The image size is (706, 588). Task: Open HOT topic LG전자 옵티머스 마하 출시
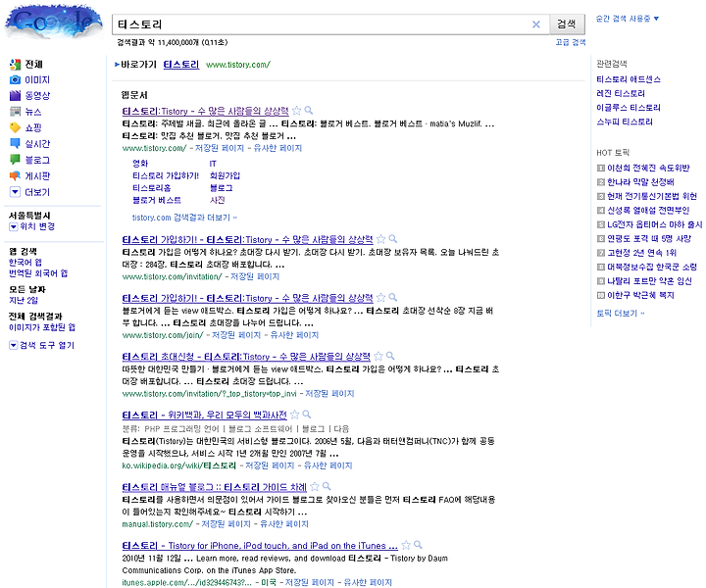click(654, 224)
